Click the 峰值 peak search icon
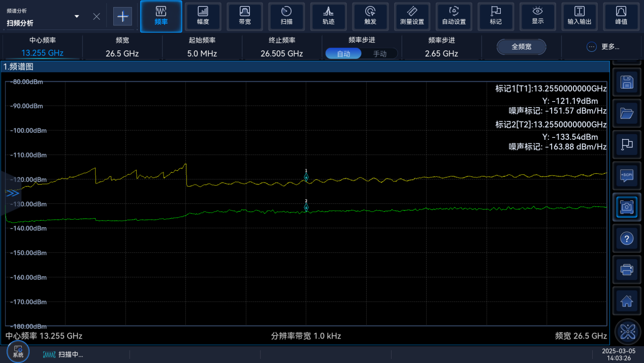The height and width of the screenshot is (363, 644). tap(621, 16)
